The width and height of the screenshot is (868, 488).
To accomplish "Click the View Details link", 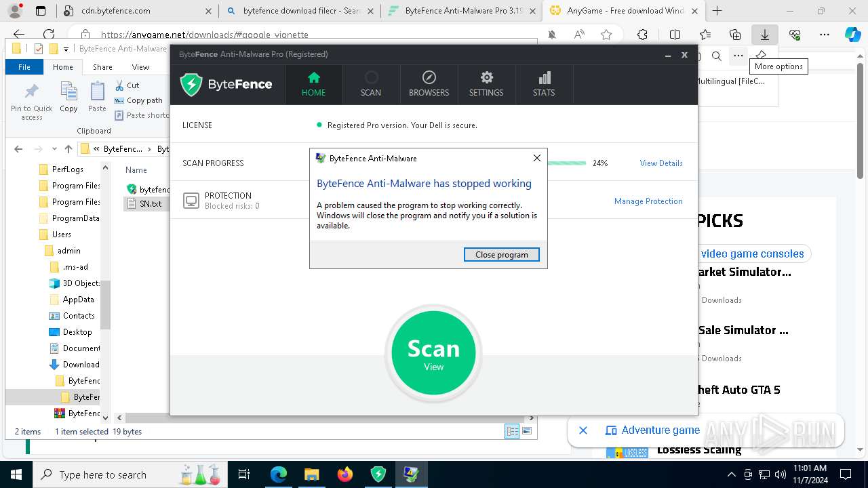I will click(661, 163).
